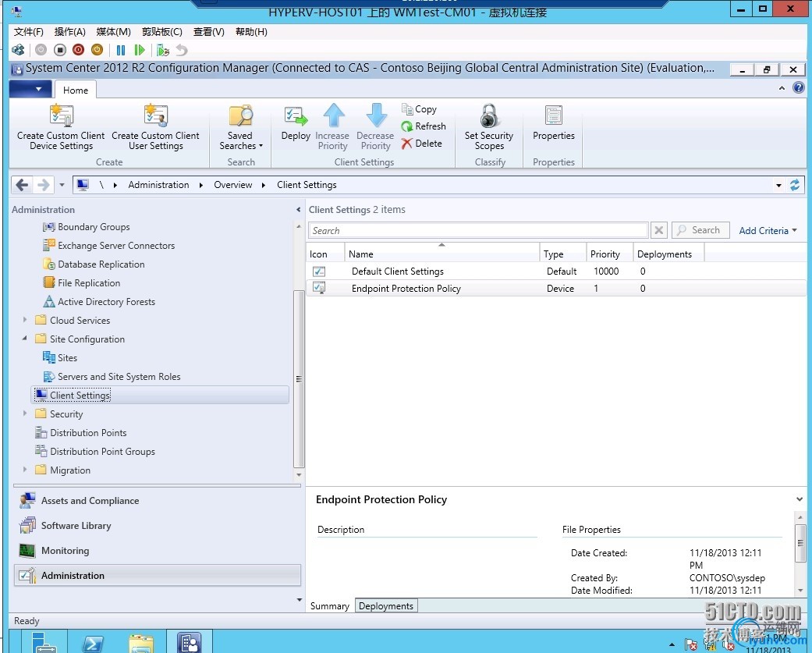Viewport: 812px width, 653px height.
Task: Open the 查看(V) menu
Action: (209, 31)
